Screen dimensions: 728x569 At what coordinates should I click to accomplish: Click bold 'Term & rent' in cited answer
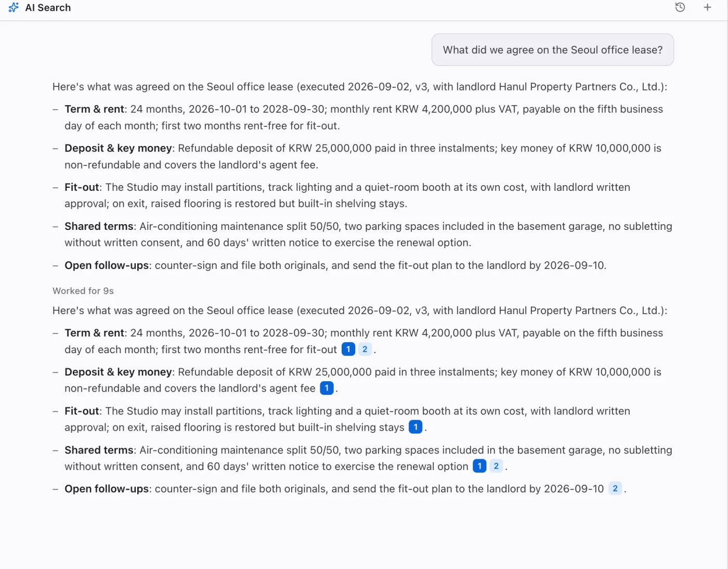click(x=94, y=333)
